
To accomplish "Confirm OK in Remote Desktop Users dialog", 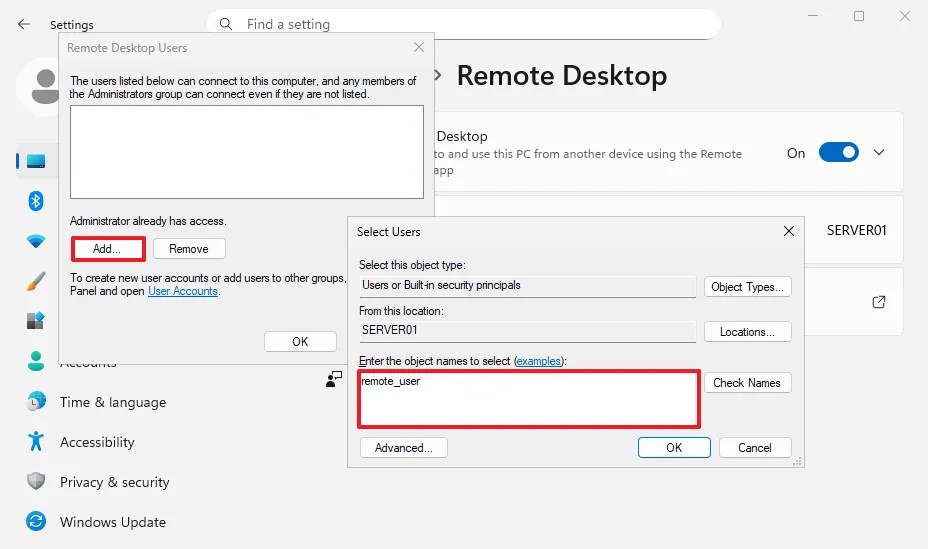I will pyautogui.click(x=300, y=342).
